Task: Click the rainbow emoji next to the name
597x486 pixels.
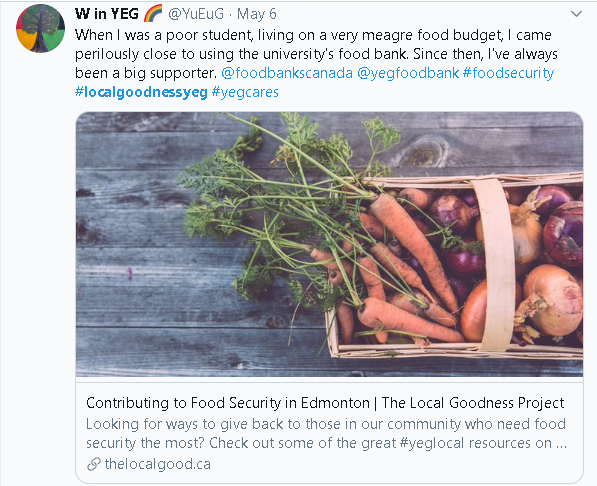Action: pos(153,14)
